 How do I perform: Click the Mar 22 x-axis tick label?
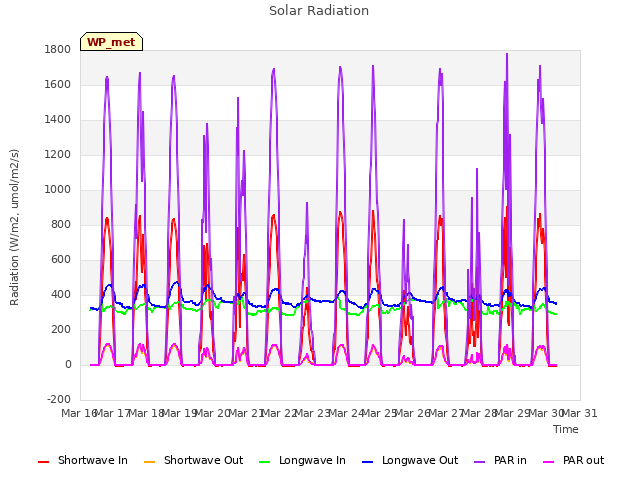280,413
